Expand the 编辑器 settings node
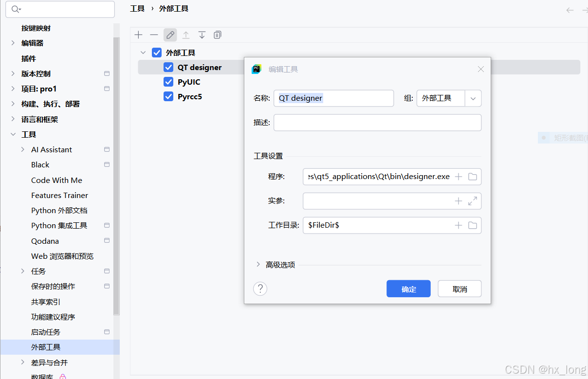Image resolution: width=588 pixels, height=379 pixels. tap(13, 43)
